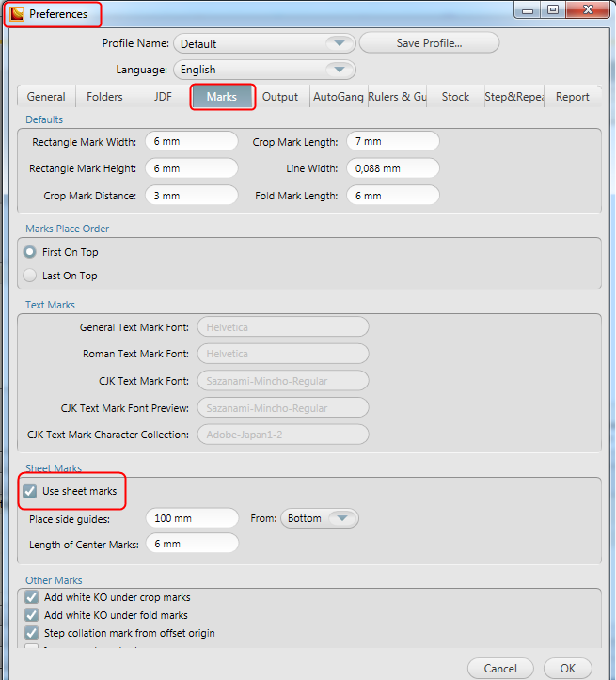
Task: Click the Rectangle Mark Height field
Action: [x=192, y=168]
